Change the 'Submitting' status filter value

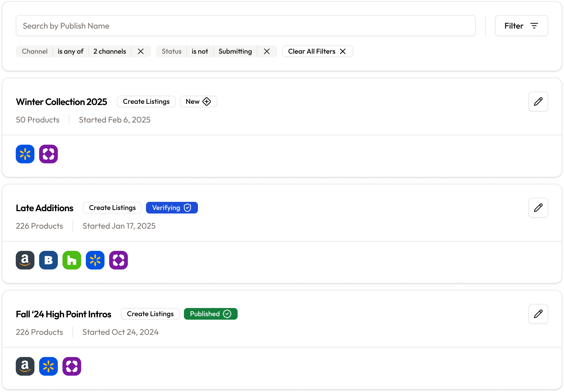[x=235, y=51]
